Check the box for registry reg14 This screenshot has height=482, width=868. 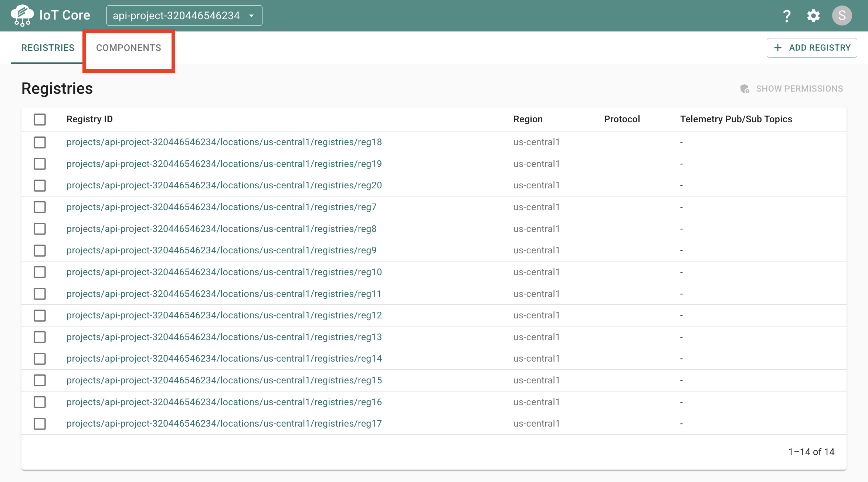point(40,359)
